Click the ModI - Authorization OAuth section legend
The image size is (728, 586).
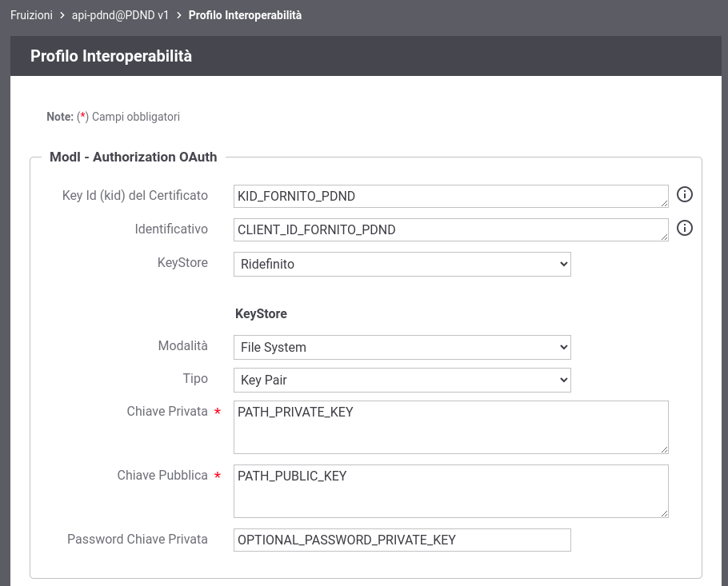[x=134, y=157]
